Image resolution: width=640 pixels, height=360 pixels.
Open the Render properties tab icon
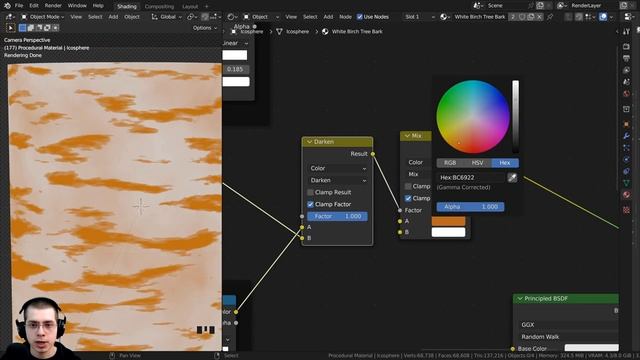pos(627,47)
